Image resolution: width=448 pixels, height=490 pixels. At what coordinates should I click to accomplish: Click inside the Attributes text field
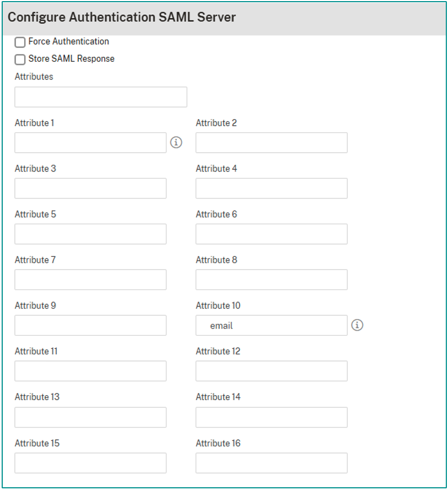pyautogui.click(x=100, y=96)
